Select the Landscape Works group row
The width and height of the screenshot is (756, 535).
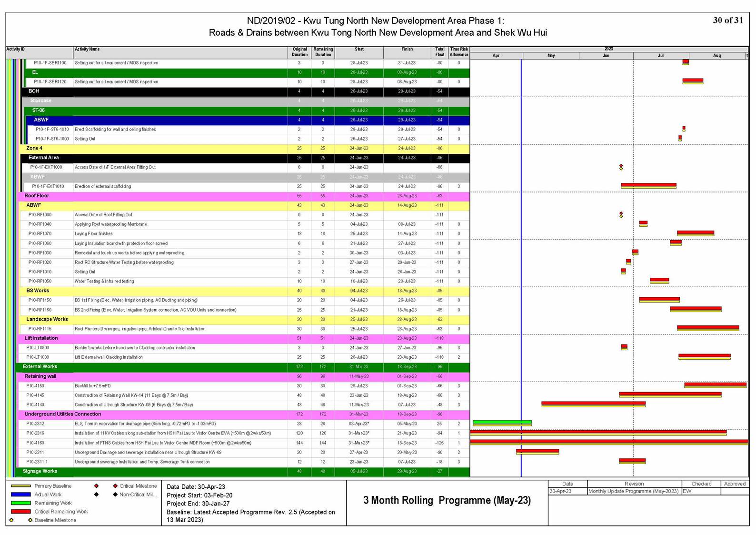tap(244, 319)
